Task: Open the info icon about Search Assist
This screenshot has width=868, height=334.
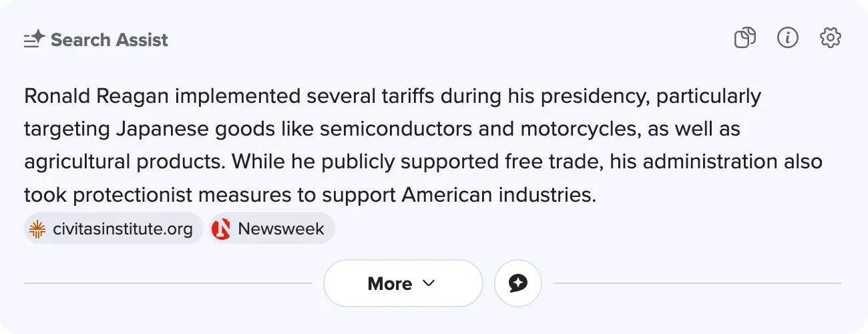Action: pyautogui.click(x=788, y=38)
